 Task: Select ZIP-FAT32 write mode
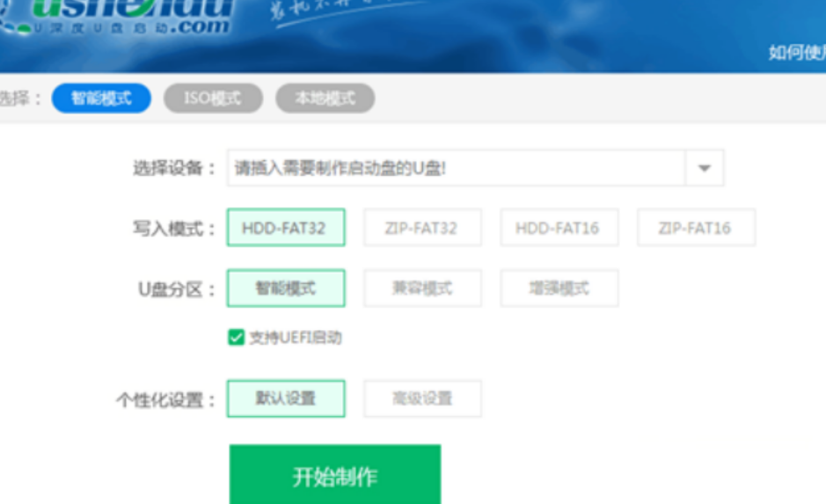click(x=422, y=228)
